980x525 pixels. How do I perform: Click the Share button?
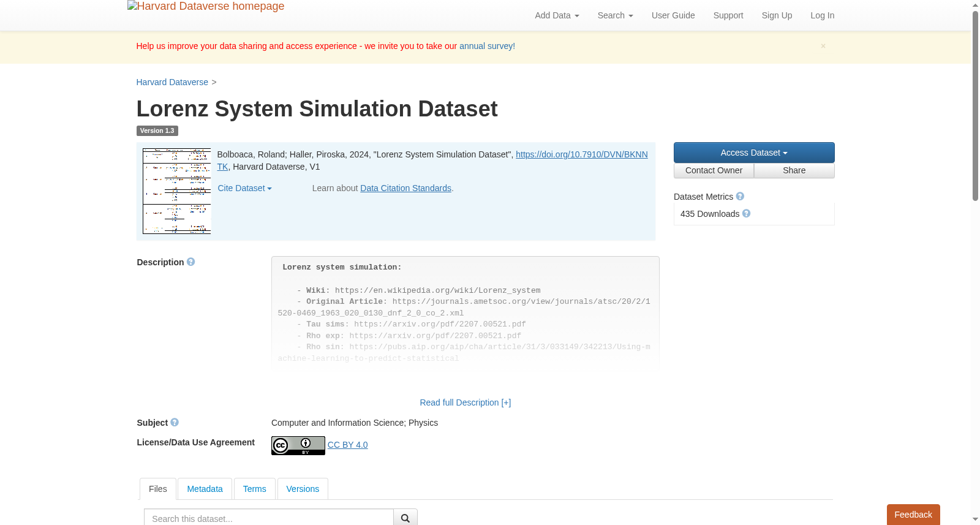[x=794, y=170]
